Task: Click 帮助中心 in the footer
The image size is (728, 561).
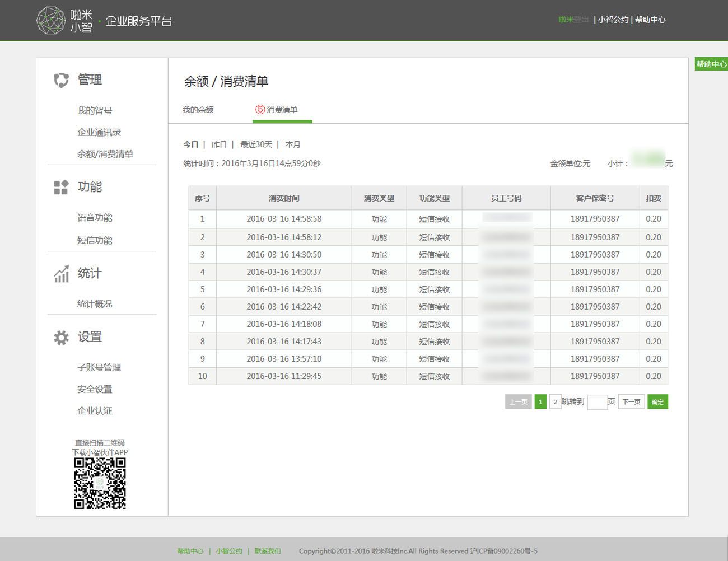Action: pyautogui.click(x=190, y=551)
